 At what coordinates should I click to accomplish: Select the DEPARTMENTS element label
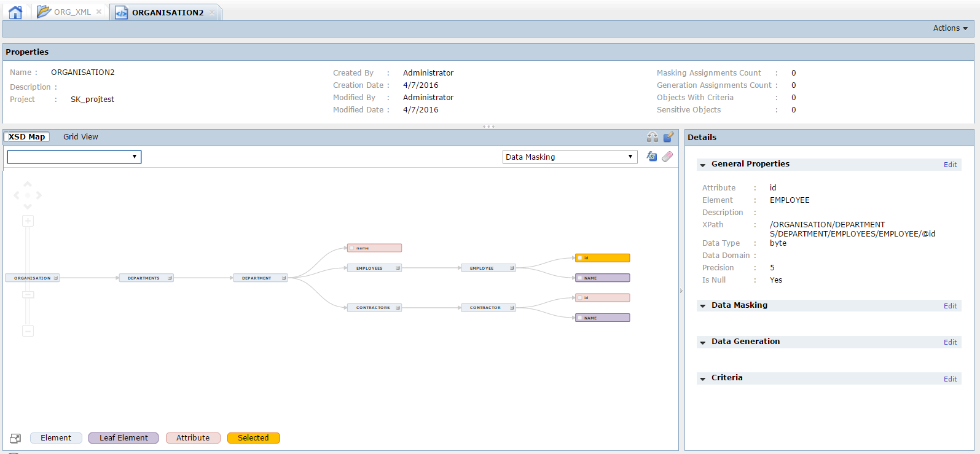(x=143, y=278)
